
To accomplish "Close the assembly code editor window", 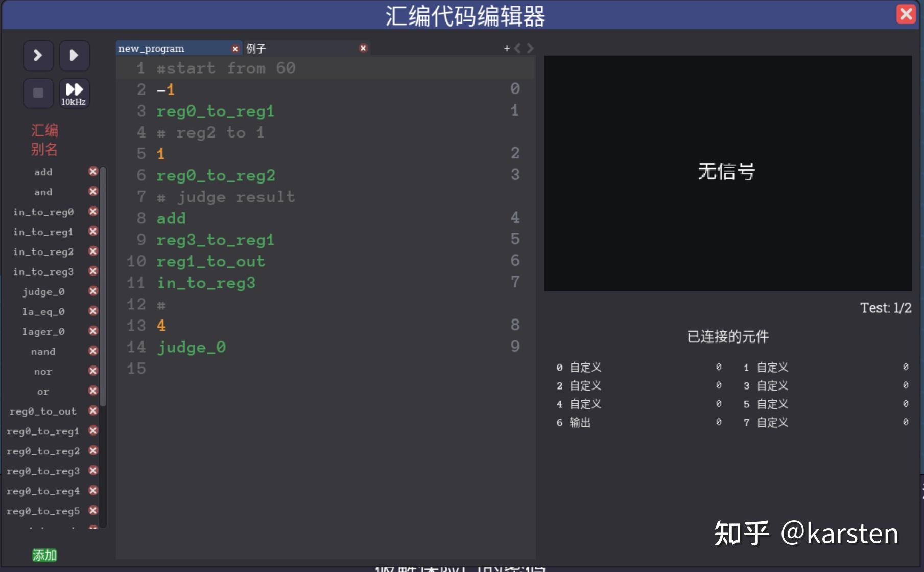I will coord(906,14).
